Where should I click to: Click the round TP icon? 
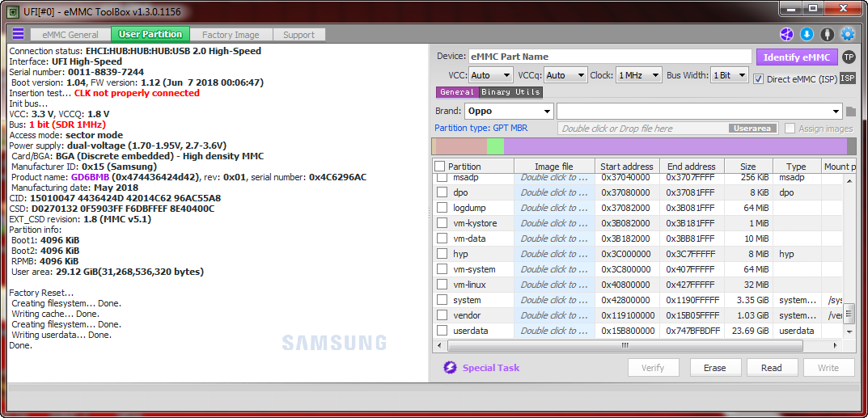848,57
